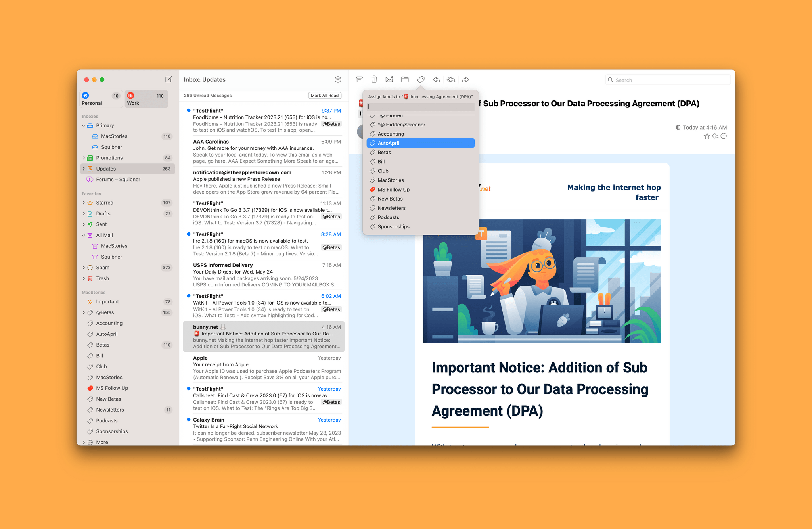This screenshot has height=529, width=812.
Task: Select Sponsorships from label dropdown
Action: (x=394, y=227)
